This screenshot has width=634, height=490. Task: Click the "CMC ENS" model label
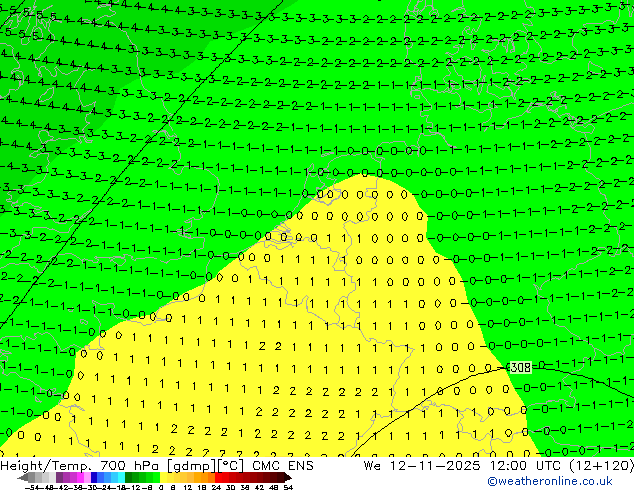pos(283,466)
